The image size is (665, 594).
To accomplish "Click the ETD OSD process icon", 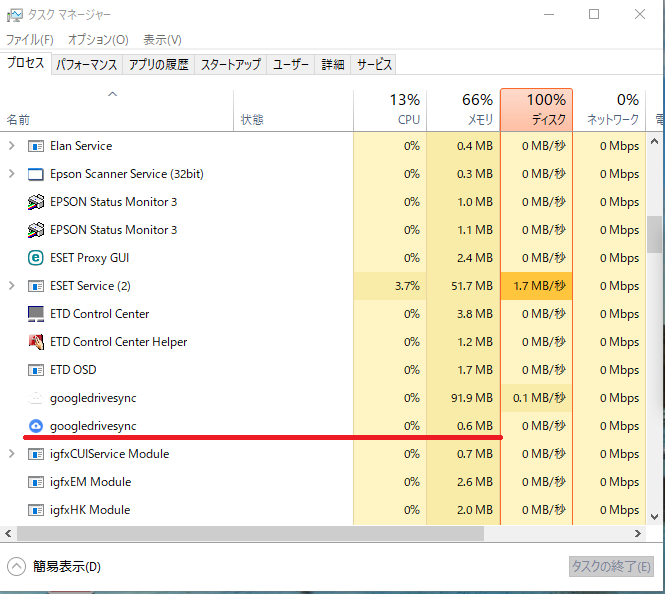I will (36, 370).
